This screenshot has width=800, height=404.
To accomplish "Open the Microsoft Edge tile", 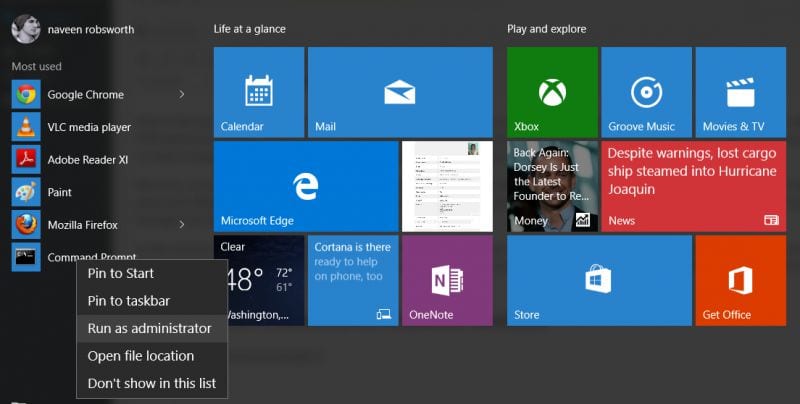I will coord(305,185).
